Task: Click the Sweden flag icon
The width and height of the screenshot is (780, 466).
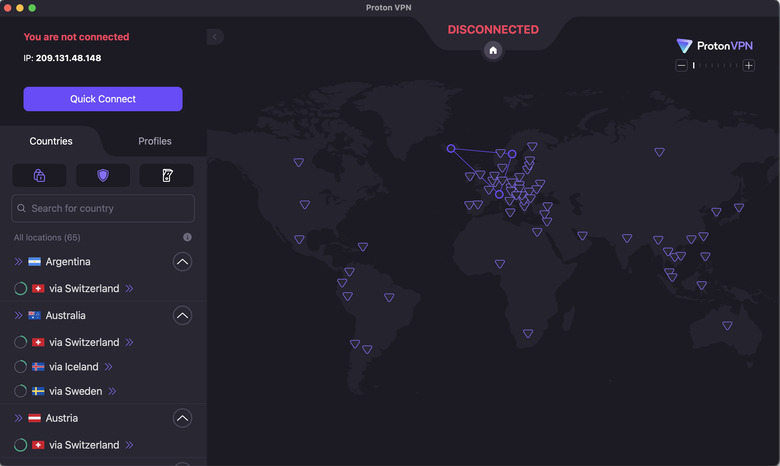Action: 38,391
